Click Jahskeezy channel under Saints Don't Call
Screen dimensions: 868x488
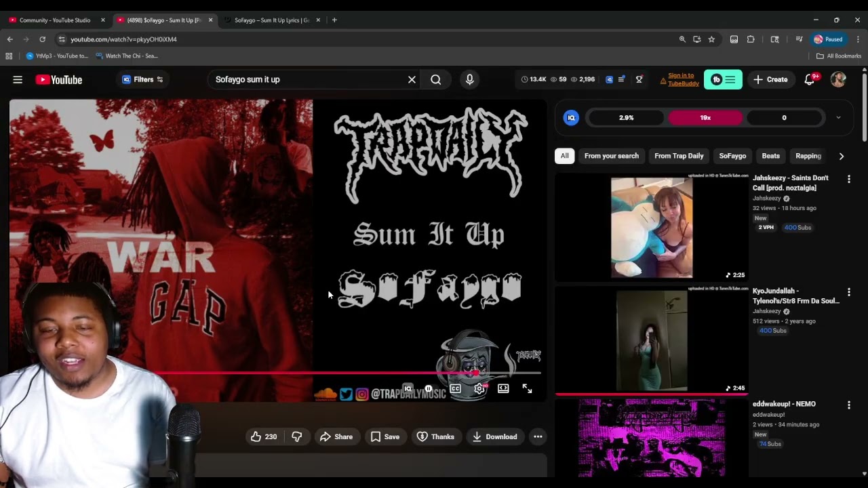(766, 199)
